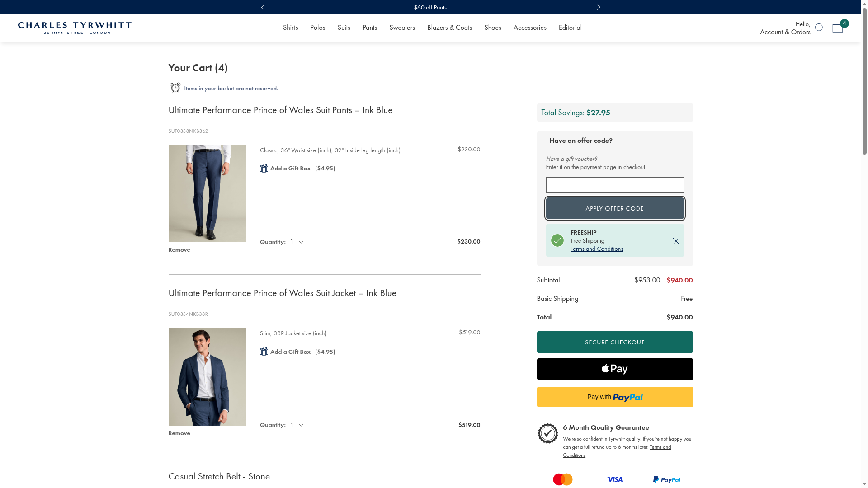
Task: Open quantity dropdown for suit pants
Action: [x=297, y=242]
